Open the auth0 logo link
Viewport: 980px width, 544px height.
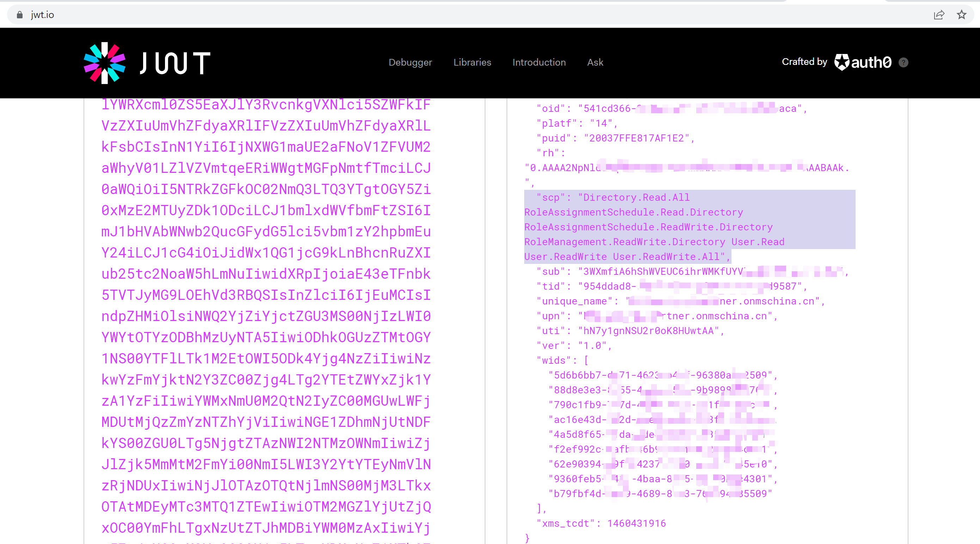[x=863, y=62]
